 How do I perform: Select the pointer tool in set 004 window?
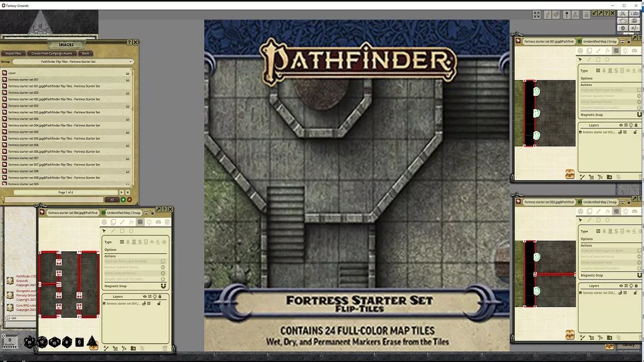click(104, 231)
